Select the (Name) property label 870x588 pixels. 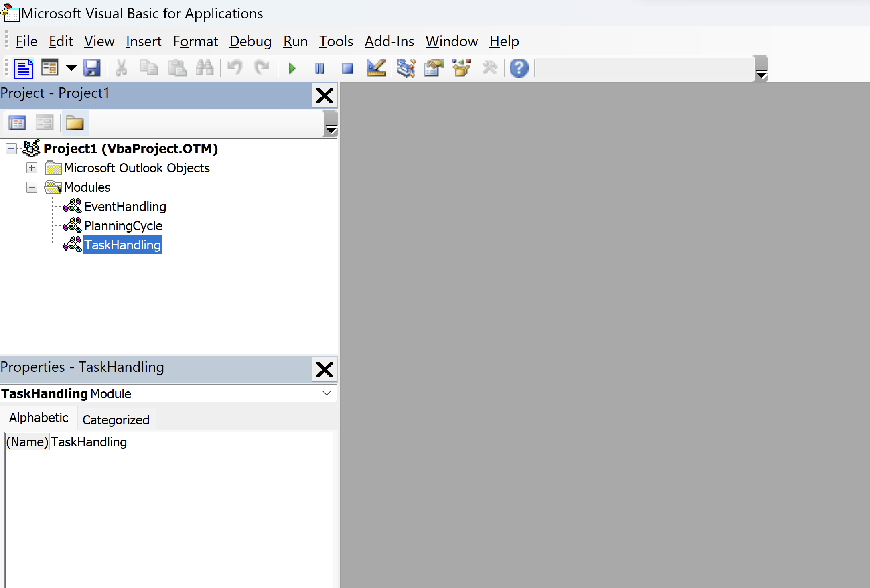[x=27, y=442]
